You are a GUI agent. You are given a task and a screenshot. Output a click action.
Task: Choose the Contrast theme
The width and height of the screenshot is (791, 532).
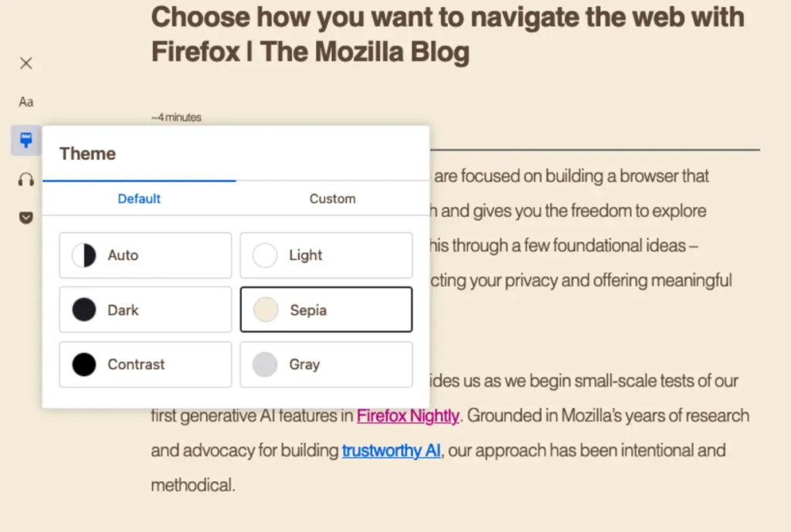(x=145, y=364)
